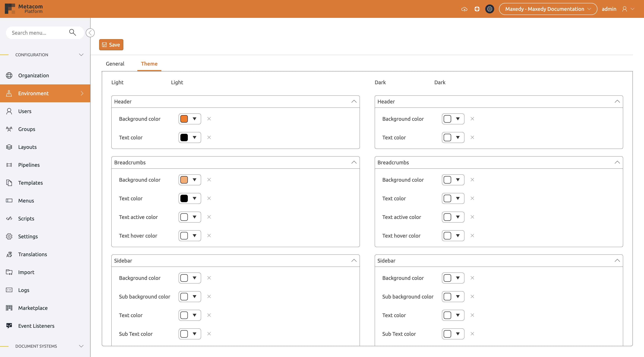Image resolution: width=644 pixels, height=357 pixels.
Task: Click the cloud upload icon in the header
Action: pos(464,9)
